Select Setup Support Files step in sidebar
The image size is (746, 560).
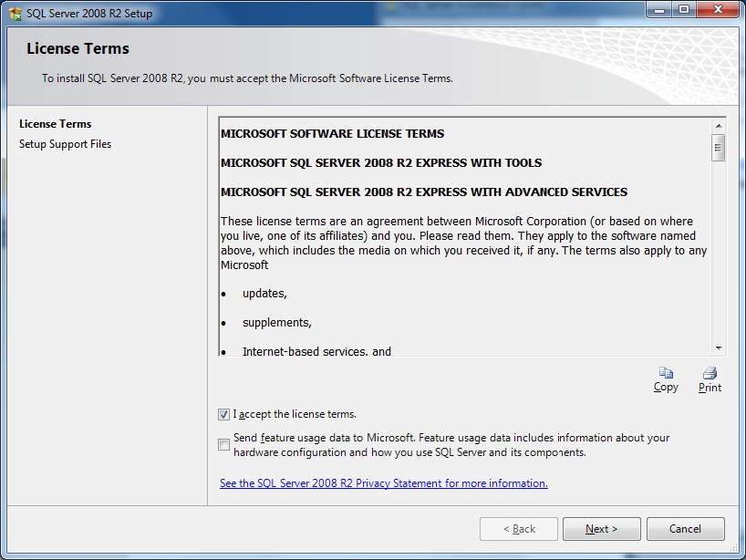tap(65, 144)
